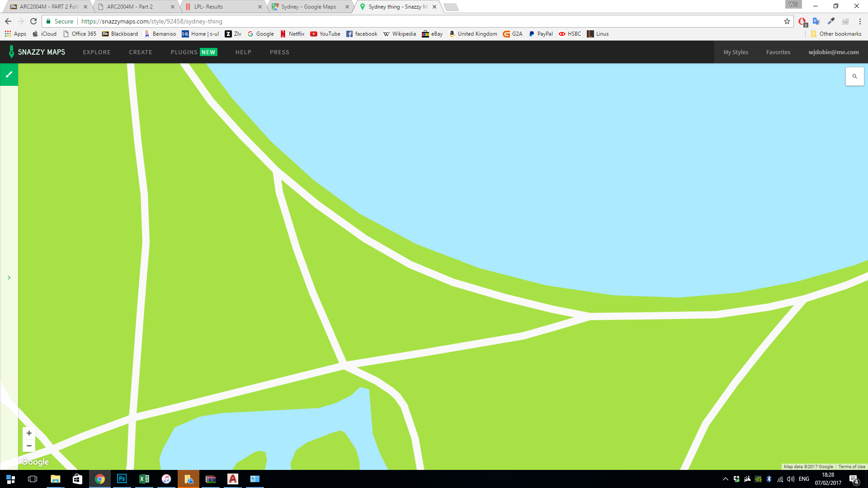
Task: Open Photoshop from the taskbar
Action: pos(122,479)
